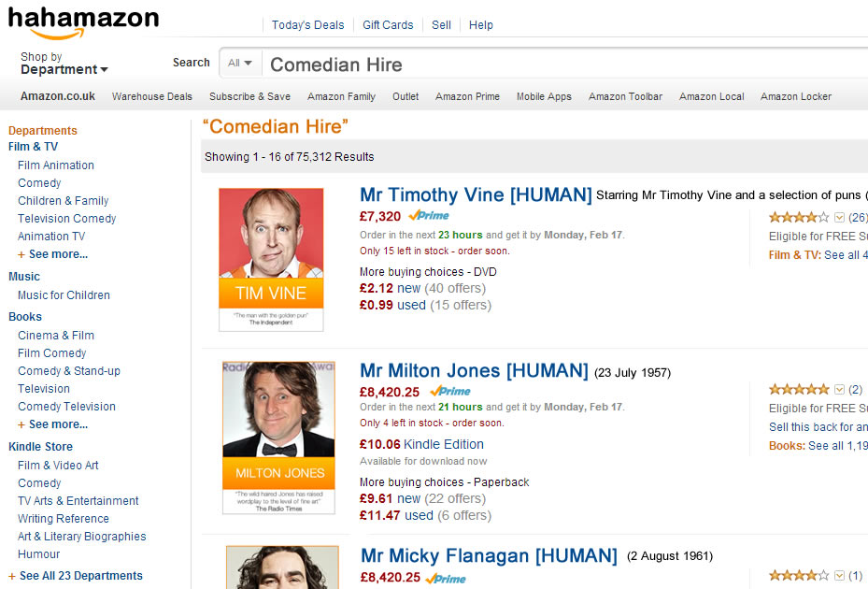Click the Prime badge beside Tim Vine's £7,320 price
868x589 pixels.
click(x=429, y=215)
